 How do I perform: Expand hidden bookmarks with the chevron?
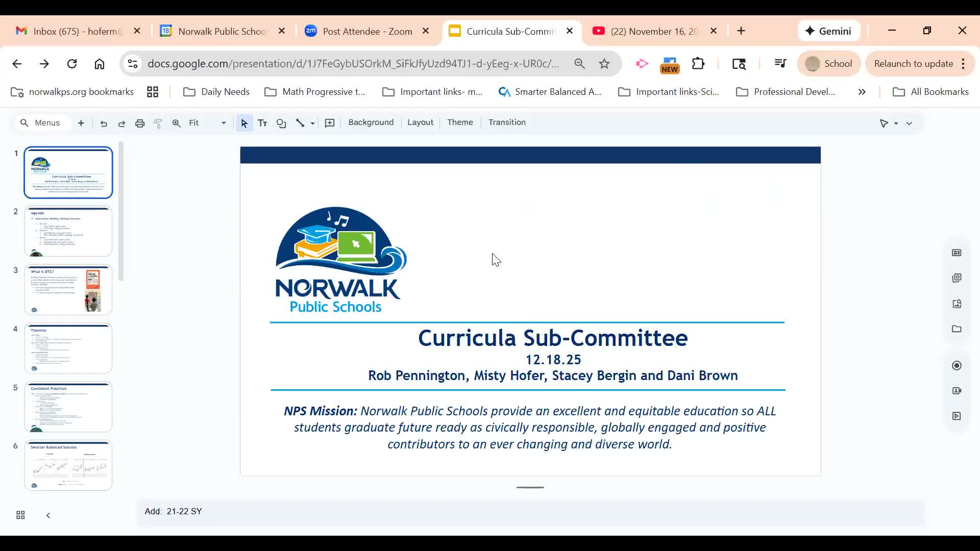click(x=862, y=92)
